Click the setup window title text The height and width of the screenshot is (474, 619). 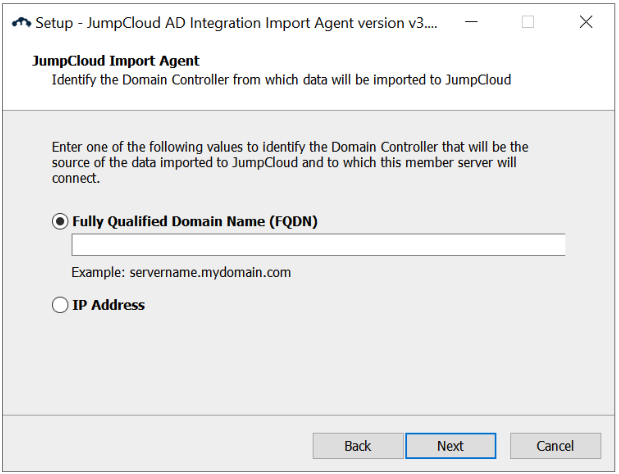(x=236, y=22)
